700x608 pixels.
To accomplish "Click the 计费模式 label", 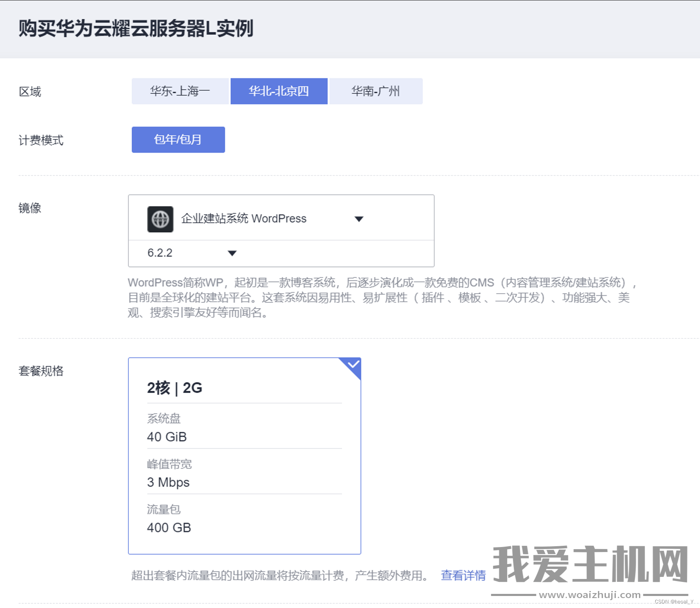I will (41, 140).
